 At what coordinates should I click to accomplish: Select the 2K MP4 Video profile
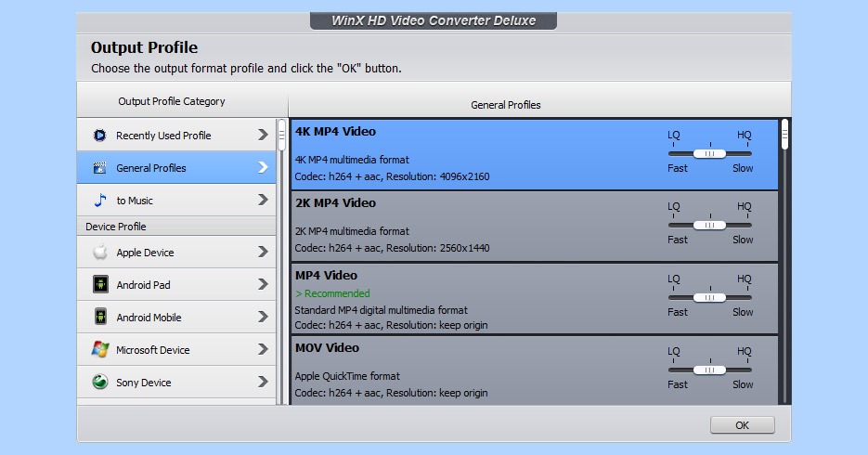(534, 226)
